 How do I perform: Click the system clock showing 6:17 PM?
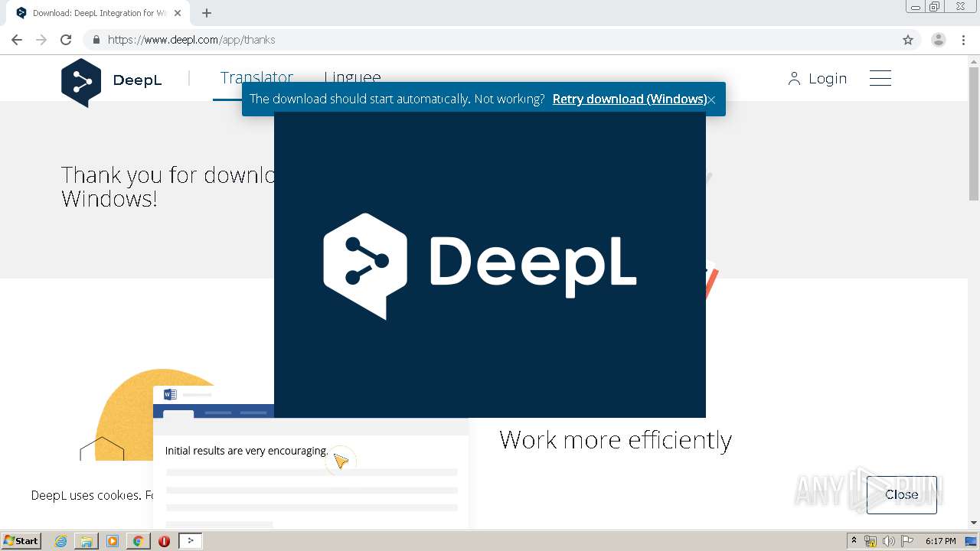click(940, 541)
